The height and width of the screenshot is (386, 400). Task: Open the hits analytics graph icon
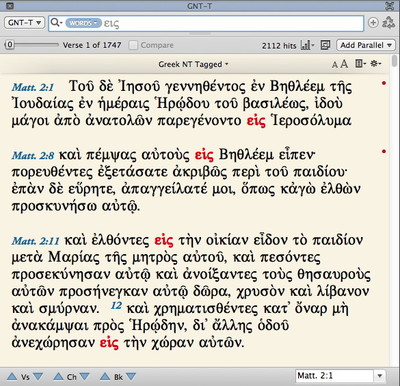(x=307, y=45)
